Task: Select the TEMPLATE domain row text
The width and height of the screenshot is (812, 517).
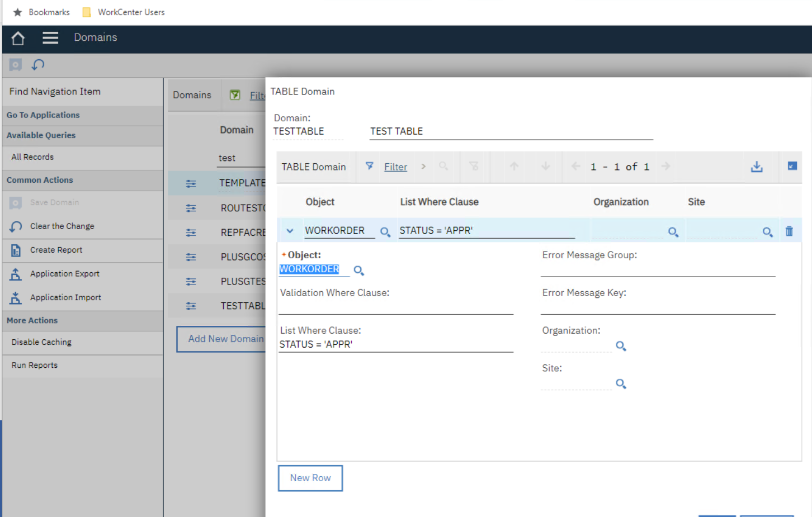Action: [242, 183]
